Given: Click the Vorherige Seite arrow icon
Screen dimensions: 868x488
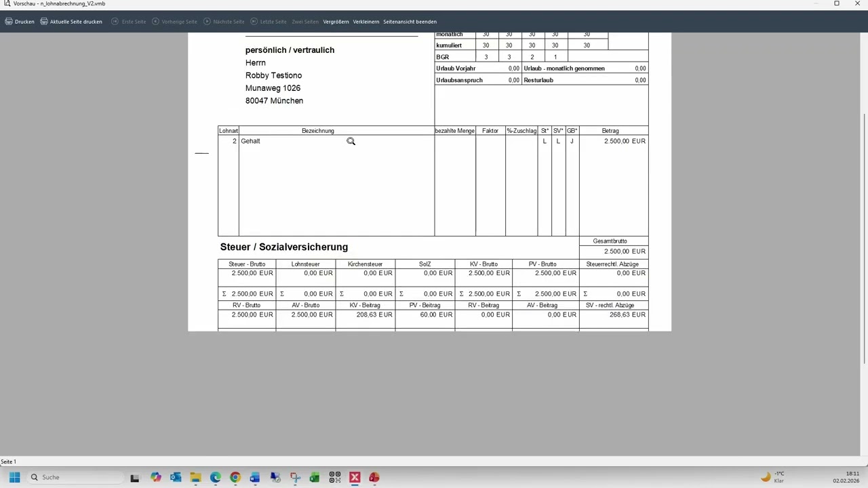Looking at the screenshot, I should point(155,22).
